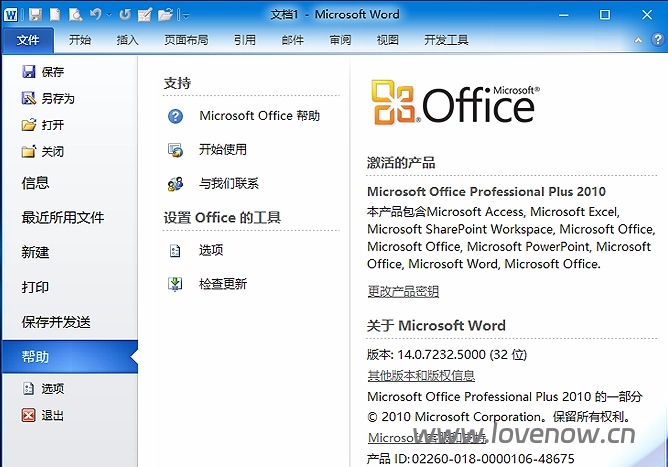
Task: Click the 与我们联系 people icon
Action: 175,184
